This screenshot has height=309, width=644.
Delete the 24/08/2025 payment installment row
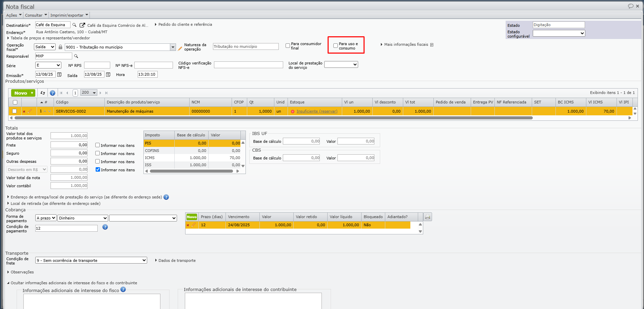[x=188, y=225]
